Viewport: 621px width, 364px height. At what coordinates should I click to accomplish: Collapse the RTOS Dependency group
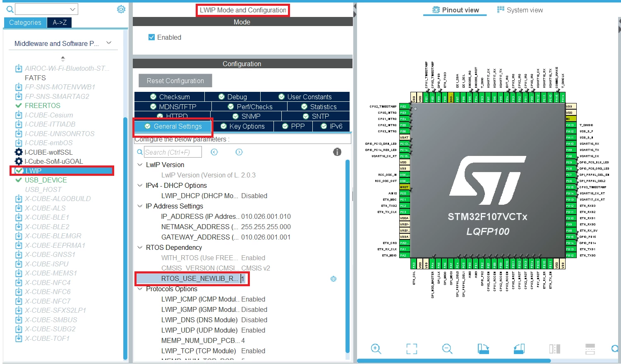(139, 247)
